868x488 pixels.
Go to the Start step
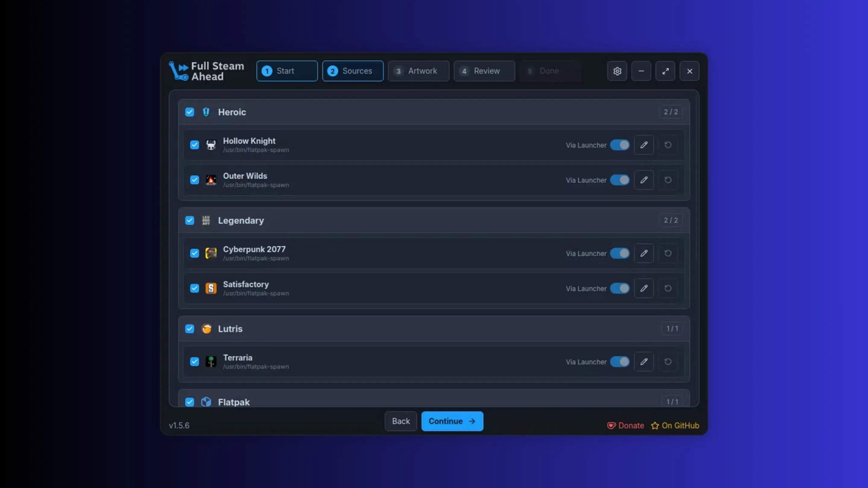point(287,71)
